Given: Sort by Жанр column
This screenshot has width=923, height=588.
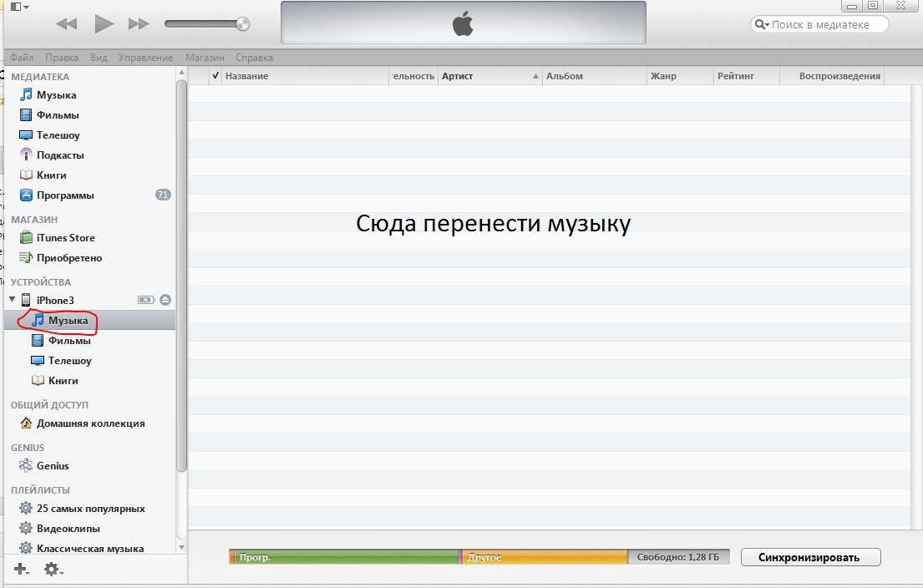Looking at the screenshot, I should coord(679,76).
